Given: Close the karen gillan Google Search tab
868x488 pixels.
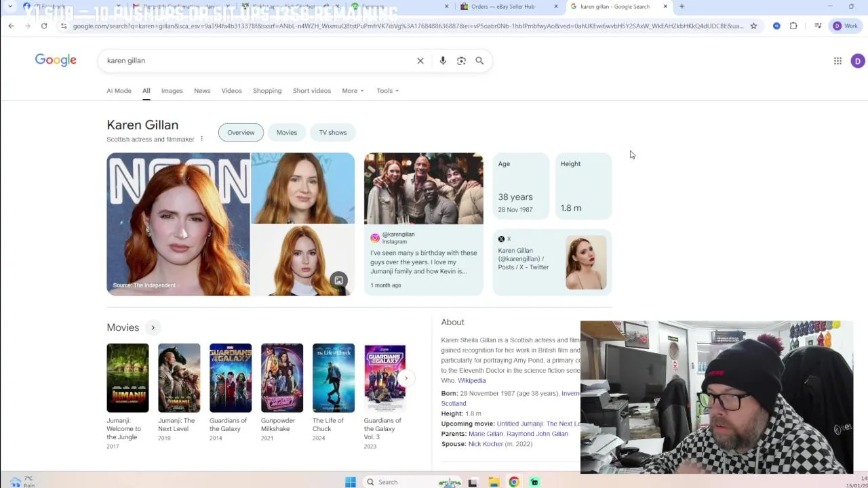Looking at the screenshot, I should click(665, 7).
